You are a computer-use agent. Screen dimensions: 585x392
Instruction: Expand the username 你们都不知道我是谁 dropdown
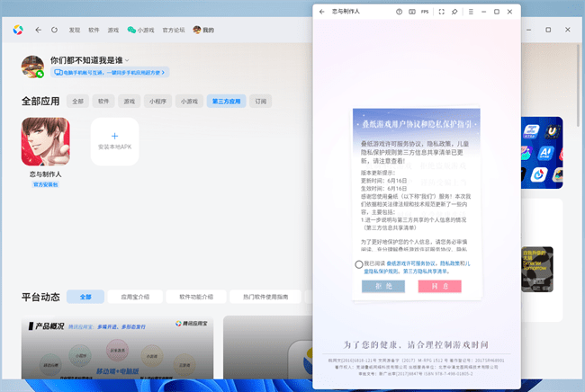click(x=127, y=60)
